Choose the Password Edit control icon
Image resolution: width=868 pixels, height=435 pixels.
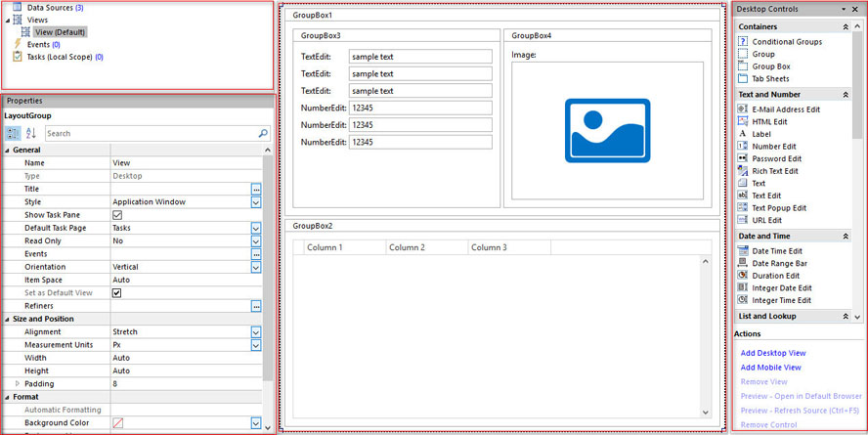coord(743,158)
